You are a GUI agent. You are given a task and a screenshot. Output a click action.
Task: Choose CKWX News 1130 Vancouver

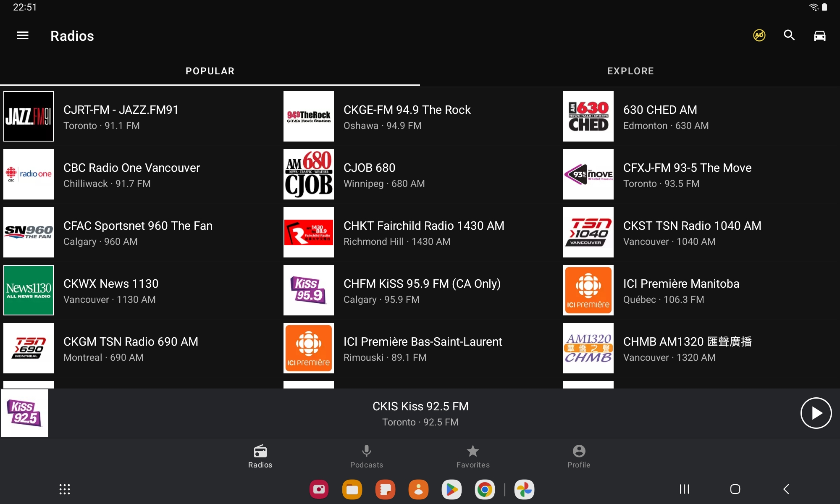tap(111, 291)
